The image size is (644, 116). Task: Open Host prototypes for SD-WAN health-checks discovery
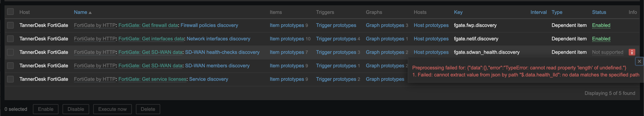tap(431, 52)
